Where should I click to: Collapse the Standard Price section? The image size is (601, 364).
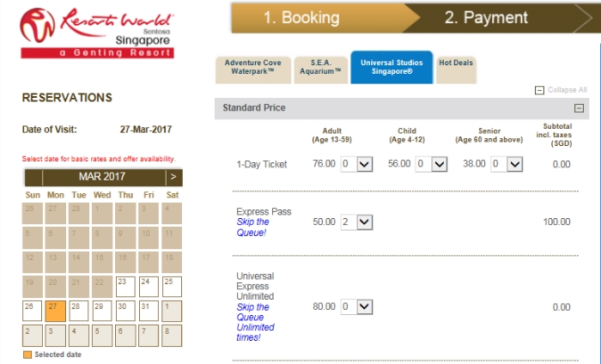(579, 108)
